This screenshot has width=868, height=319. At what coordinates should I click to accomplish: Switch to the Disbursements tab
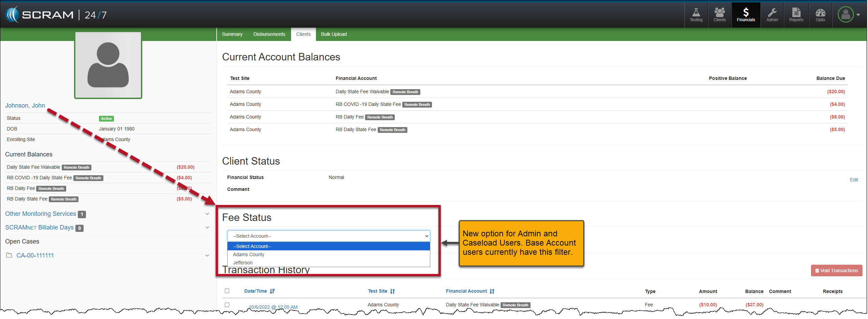[269, 34]
